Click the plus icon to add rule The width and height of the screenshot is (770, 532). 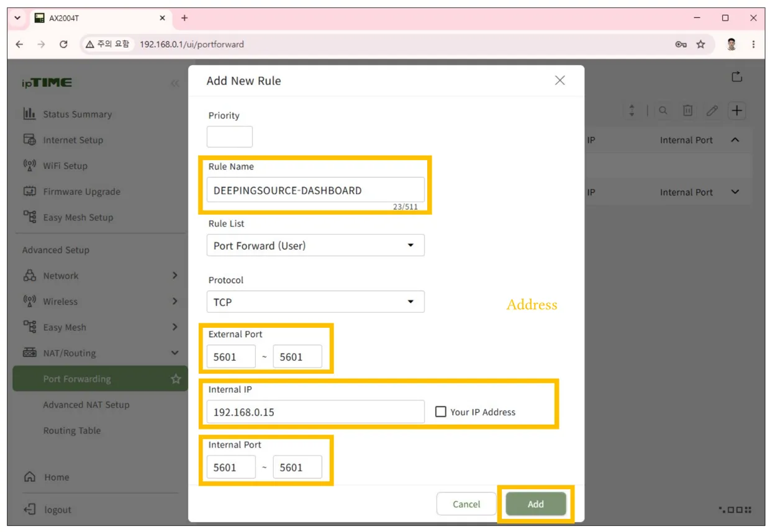[x=736, y=110]
